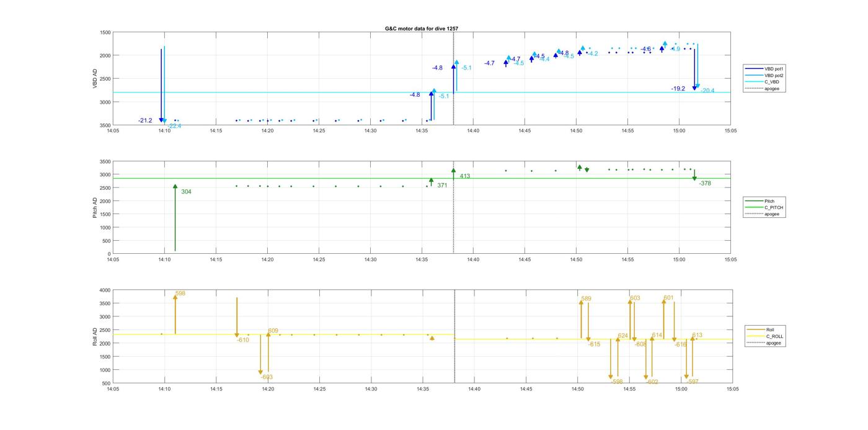Click the "VBD AD" y-axis label

pyautogui.click(x=95, y=78)
